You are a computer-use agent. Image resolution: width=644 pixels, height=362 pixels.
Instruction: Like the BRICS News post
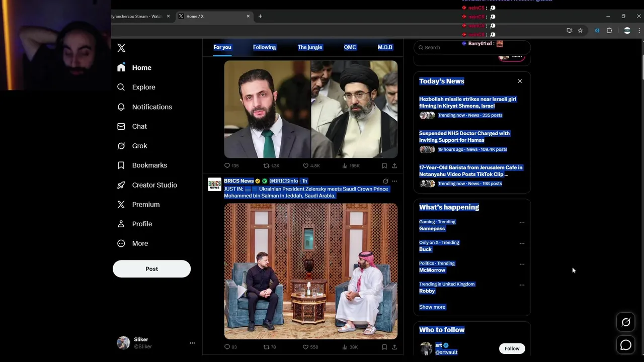(x=310, y=347)
